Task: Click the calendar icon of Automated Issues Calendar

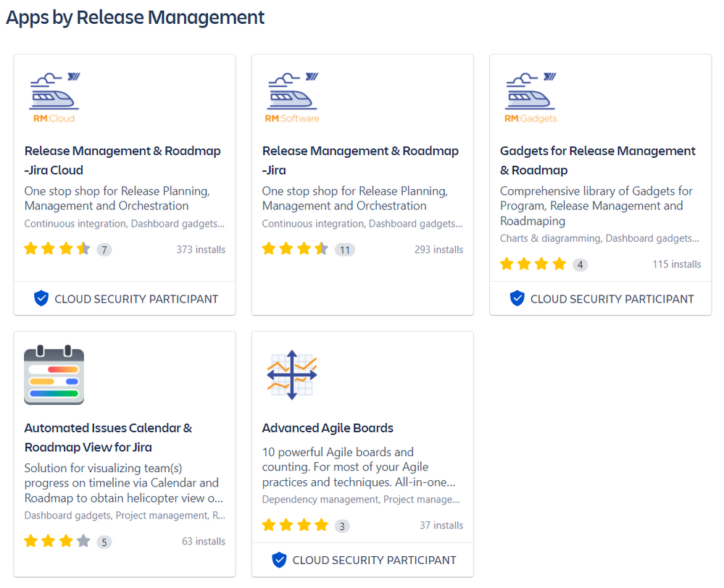Action: coord(54,374)
